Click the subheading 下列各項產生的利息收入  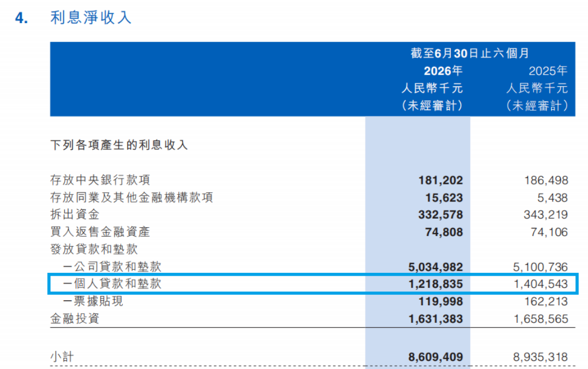pos(119,145)
